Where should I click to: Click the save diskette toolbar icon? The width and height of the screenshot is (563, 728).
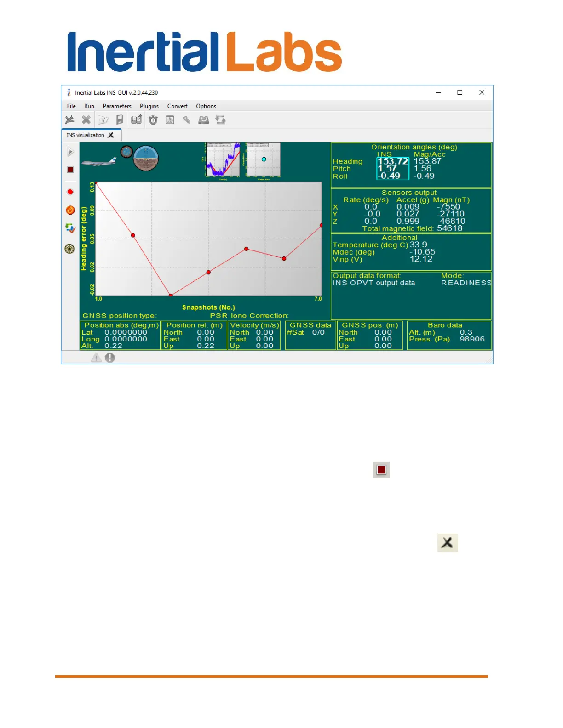(x=120, y=120)
